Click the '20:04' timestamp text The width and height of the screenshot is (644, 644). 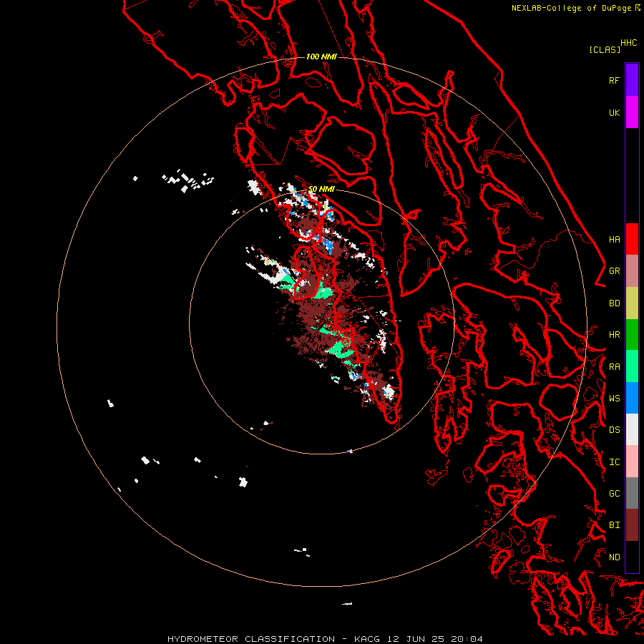(467, 639)
